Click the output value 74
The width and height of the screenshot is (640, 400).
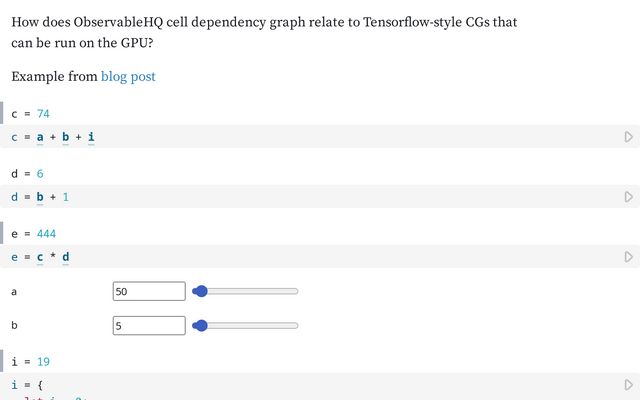43,113
